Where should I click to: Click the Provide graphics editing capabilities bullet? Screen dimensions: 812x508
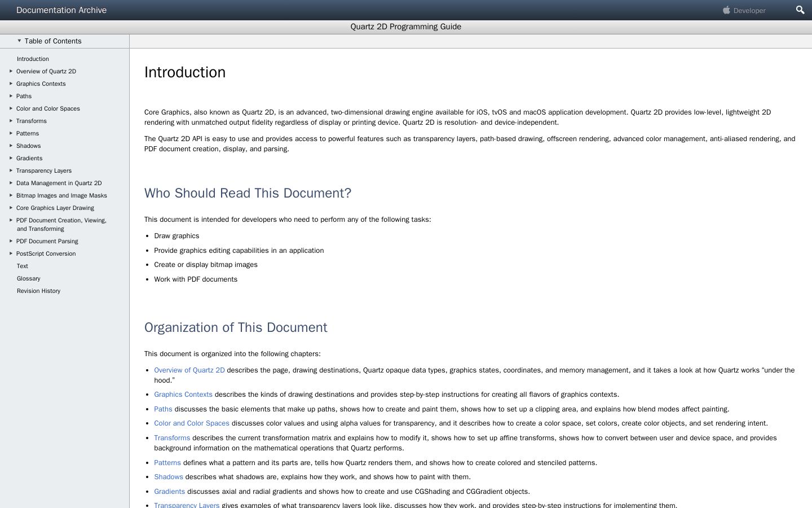239,251
